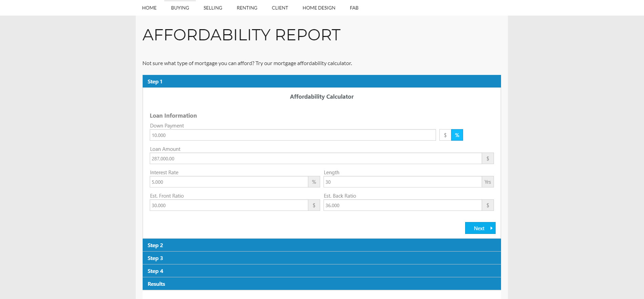This screenshot has height=299, width=644.
Task: Click the Est. Back Ratio field
Action: pos(403,205)
